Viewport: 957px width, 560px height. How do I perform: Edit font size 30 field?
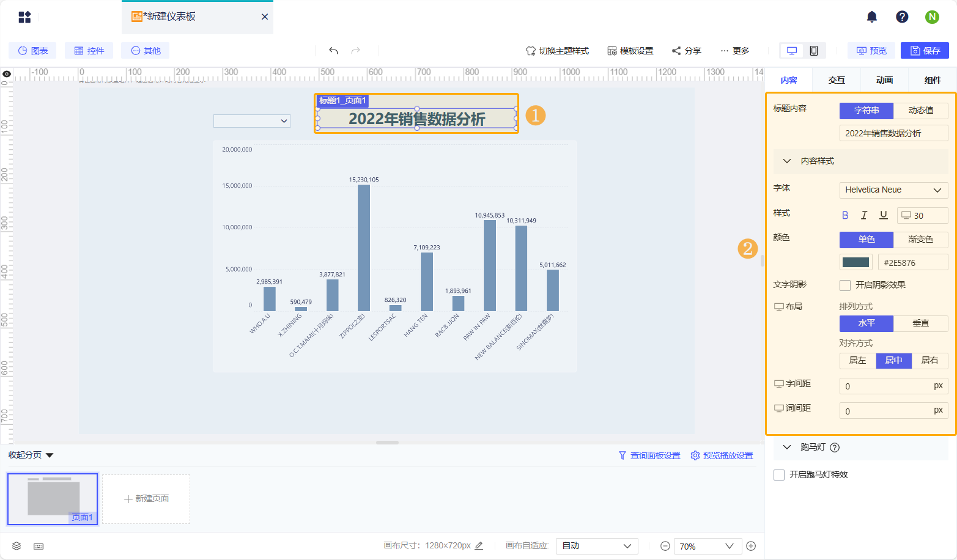pos(923,216)
